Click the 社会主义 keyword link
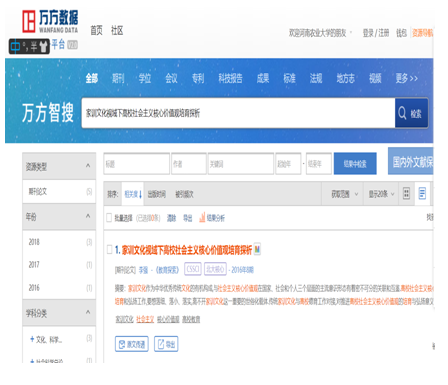 click(x=145, y=319)
